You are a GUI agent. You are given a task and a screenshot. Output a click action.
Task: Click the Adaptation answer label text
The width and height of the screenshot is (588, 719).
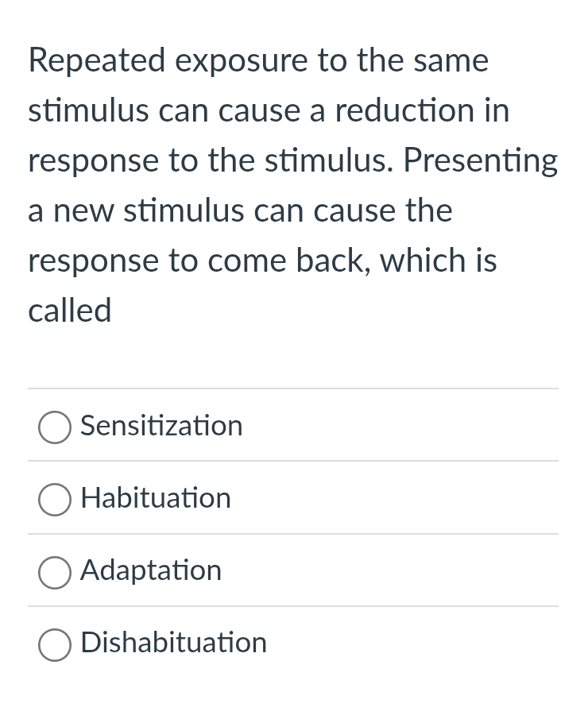click(150, 570)
